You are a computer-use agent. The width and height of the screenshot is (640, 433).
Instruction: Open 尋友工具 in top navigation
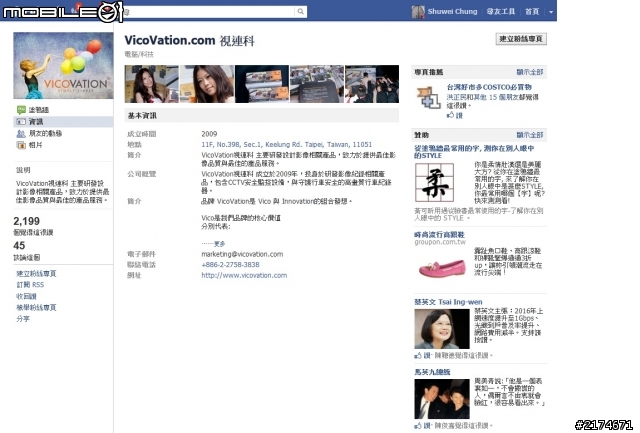(501, 11)
